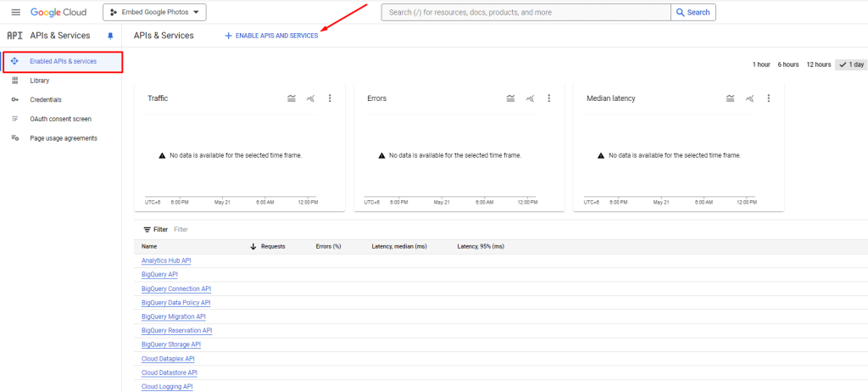Click the Enabled APIs & services icon
Image resolution: width=868 pixels, height=392 pixels.
(x=15, y=61)
